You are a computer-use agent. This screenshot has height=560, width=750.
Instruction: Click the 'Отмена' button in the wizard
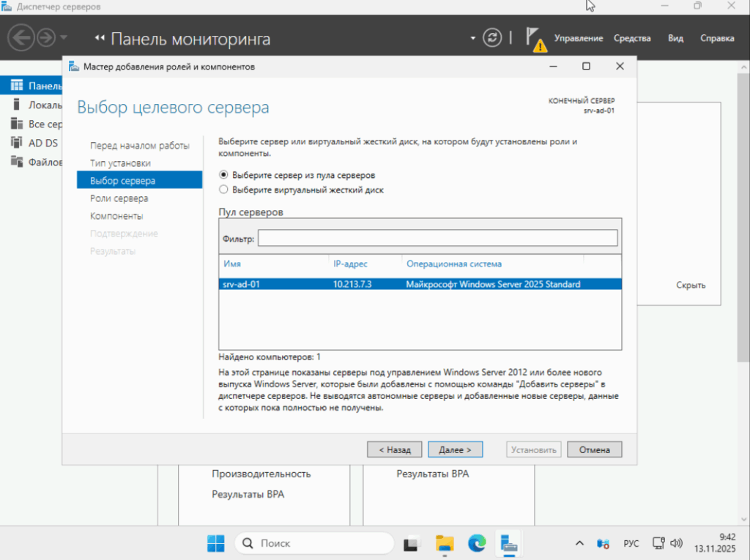pos(594,449)
